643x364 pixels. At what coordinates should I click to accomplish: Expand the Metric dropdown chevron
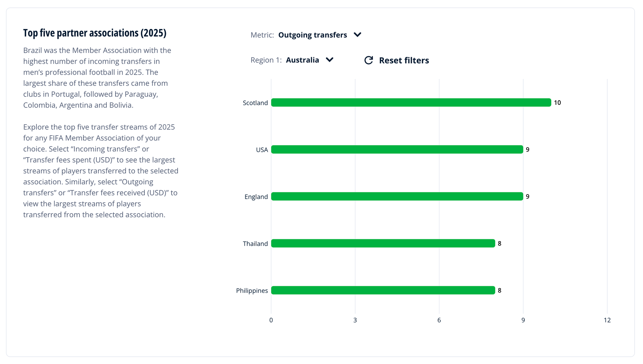pyautogui.click(x=357, y=35)
